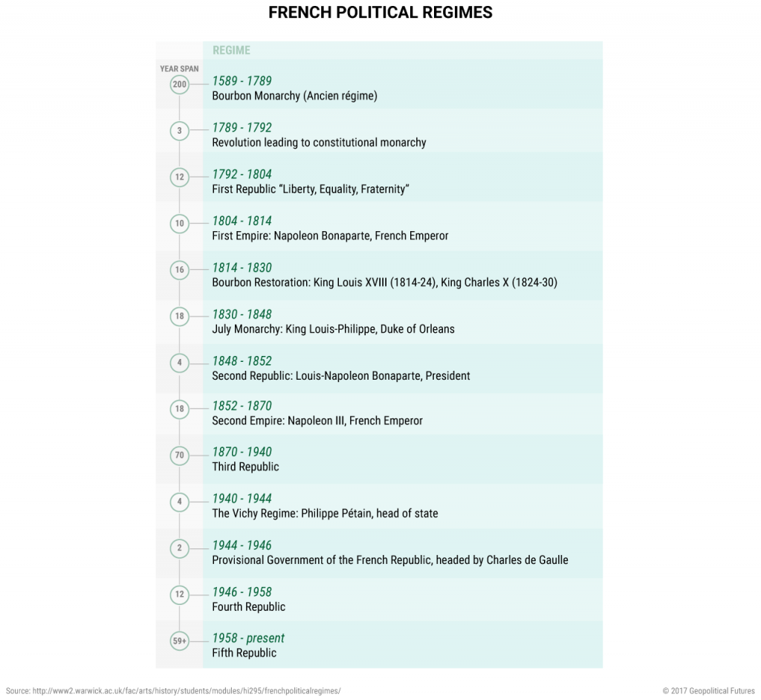This screenshot has height=700, width=761.
Task: Click the 59+ circle for Fifth Republic
Action: (179, 641)
